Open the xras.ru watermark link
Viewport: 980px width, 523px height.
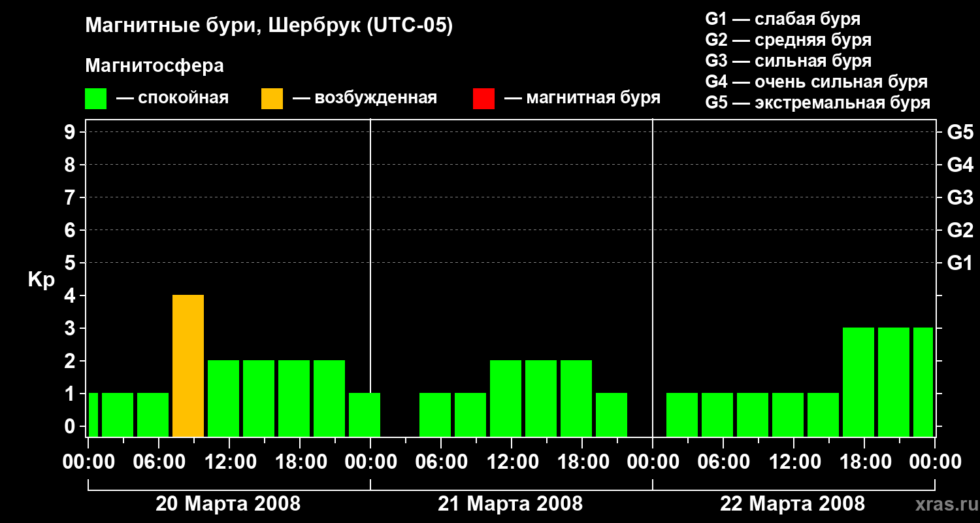[x=942, y=504]
